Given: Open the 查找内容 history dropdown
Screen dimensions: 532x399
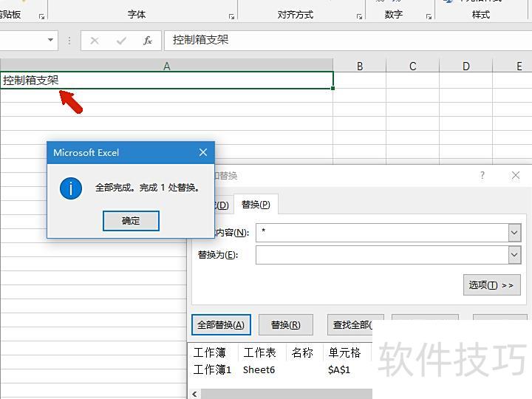Looking at the screenshot, I should pos(514,233).
